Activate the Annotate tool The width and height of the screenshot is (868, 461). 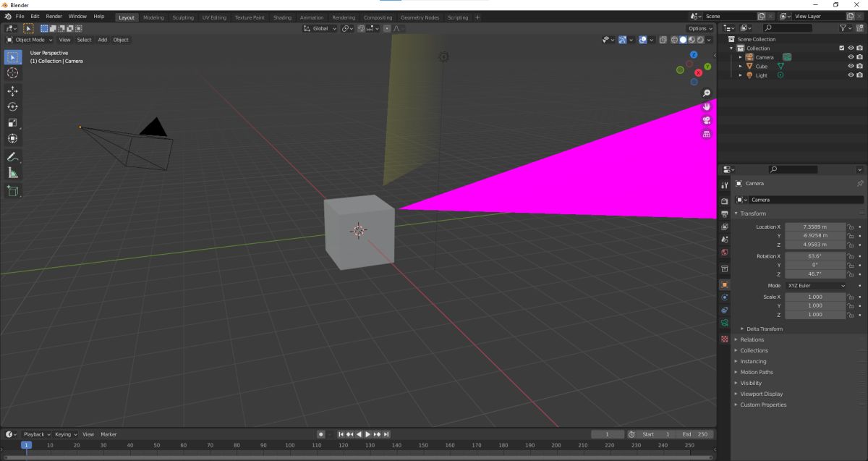[x=13, y=157]
